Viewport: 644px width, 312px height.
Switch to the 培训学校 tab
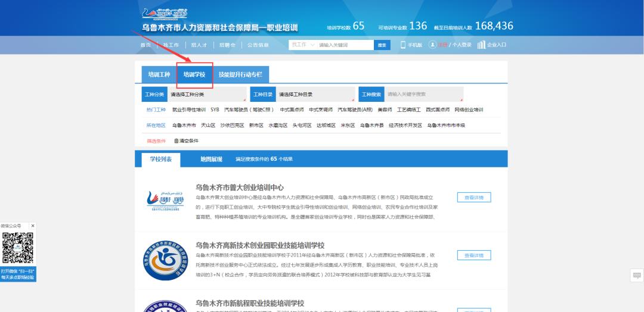194,74
